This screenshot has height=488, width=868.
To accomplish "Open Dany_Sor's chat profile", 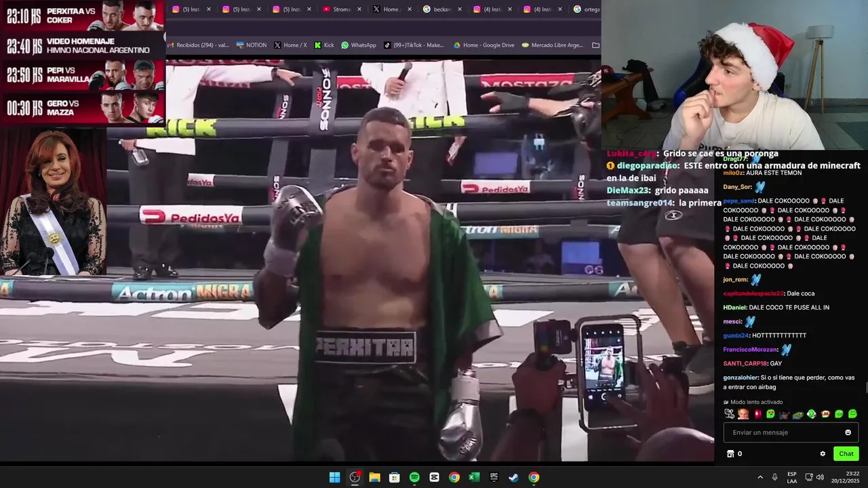I will (x=738, y=187).
